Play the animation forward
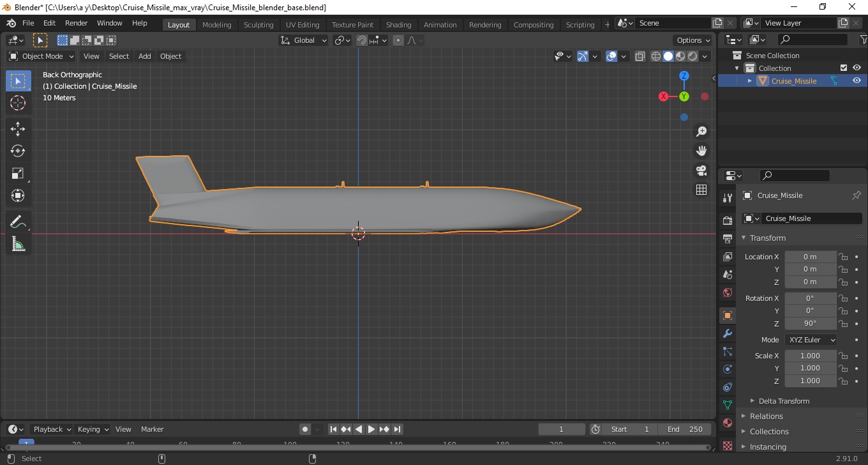The image size is (868, 465). 371,429
